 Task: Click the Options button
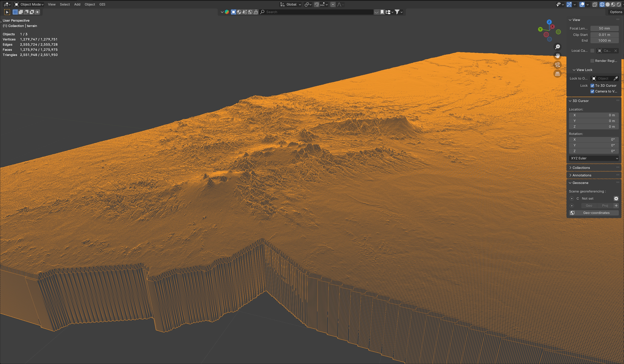coord(616,12)
